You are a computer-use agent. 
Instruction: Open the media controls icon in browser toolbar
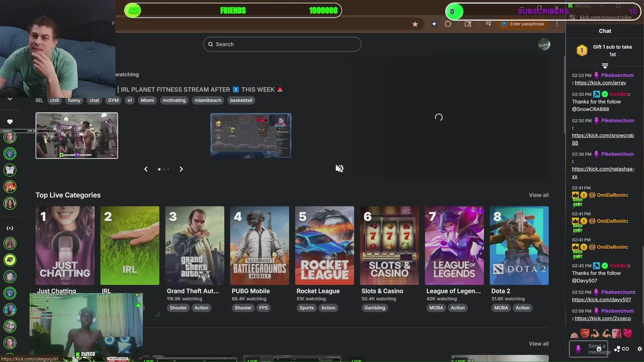(x=488, y=24)
